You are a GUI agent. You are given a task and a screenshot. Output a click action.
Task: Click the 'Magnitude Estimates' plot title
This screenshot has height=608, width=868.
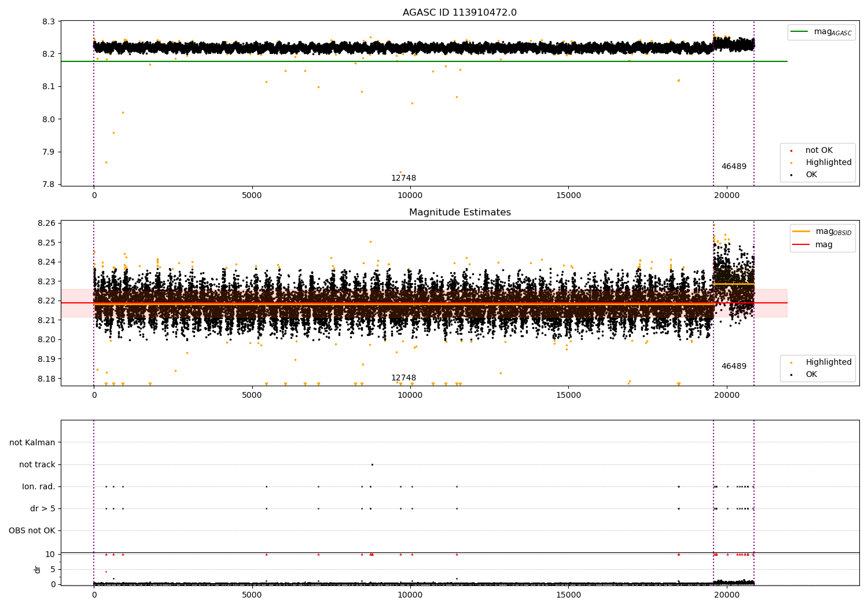tap(459, 213)
